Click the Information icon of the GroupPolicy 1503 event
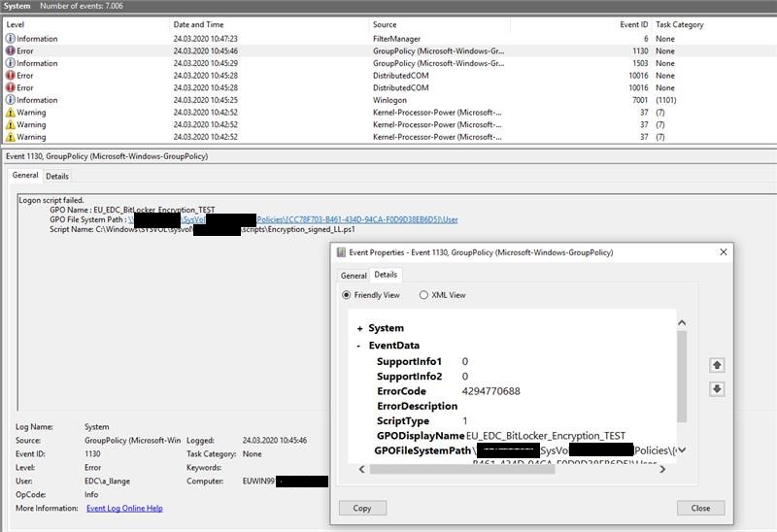 pyautogui.click(x=10, y=63)
